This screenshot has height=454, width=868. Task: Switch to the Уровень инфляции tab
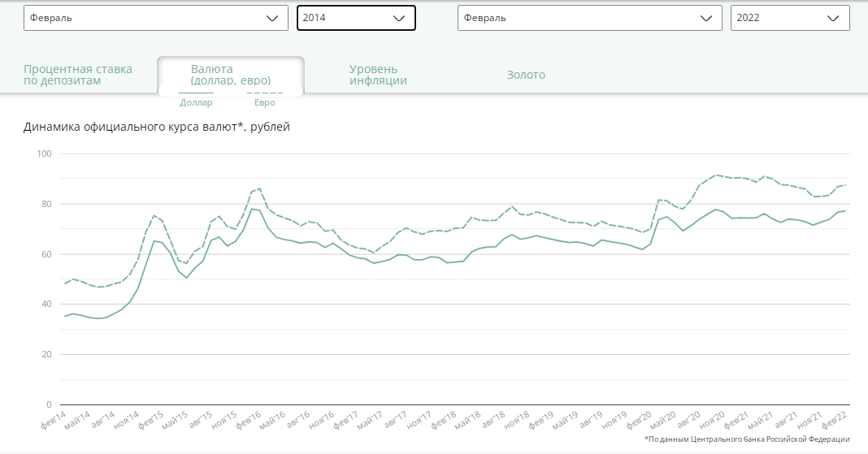tap(378, 75)
